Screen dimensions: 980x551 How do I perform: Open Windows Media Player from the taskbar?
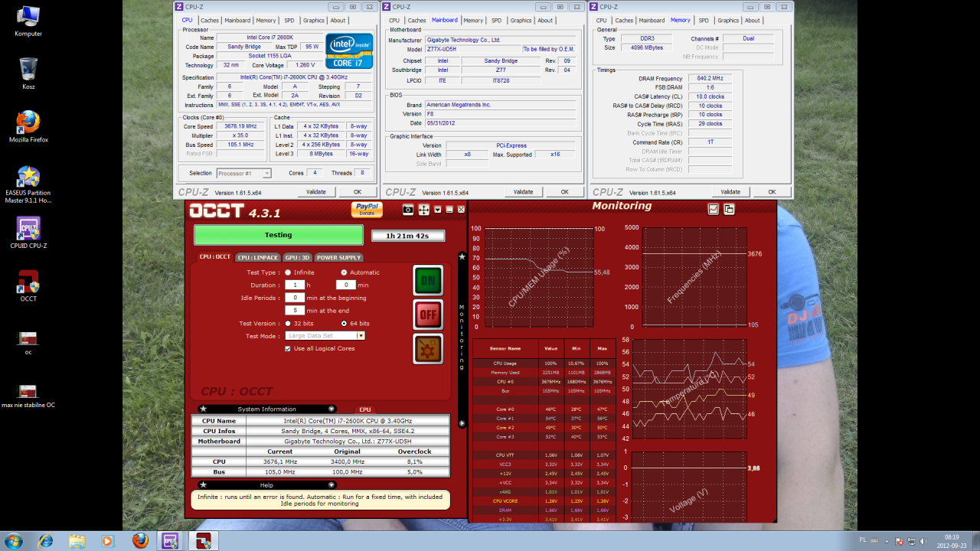[108, 540]
